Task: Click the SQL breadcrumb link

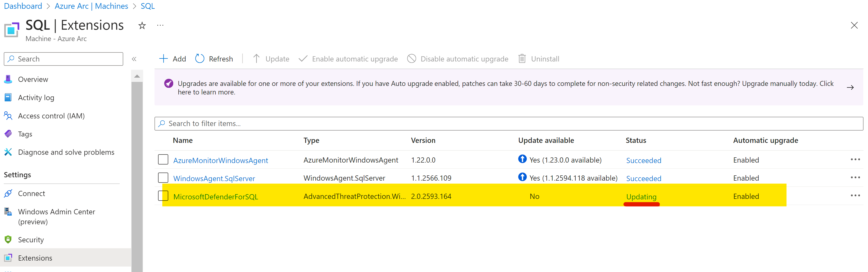Action: [148, 6]
